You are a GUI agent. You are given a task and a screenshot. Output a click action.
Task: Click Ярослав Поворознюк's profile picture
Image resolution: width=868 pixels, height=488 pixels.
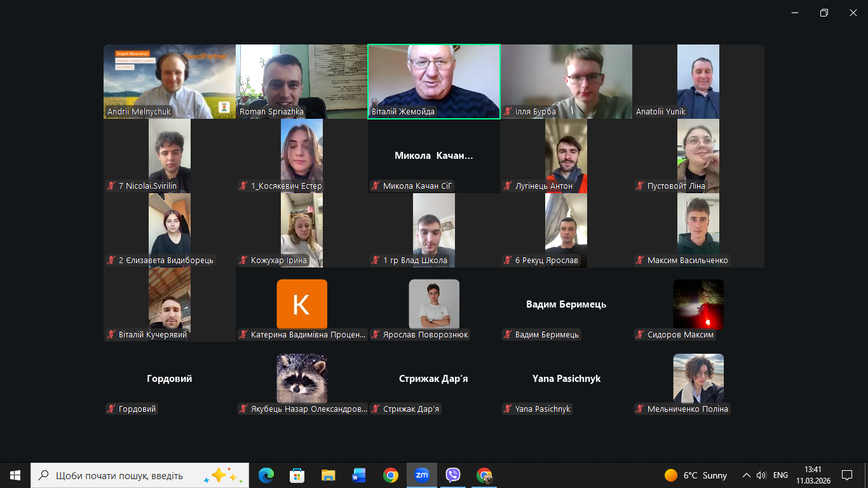434,304
